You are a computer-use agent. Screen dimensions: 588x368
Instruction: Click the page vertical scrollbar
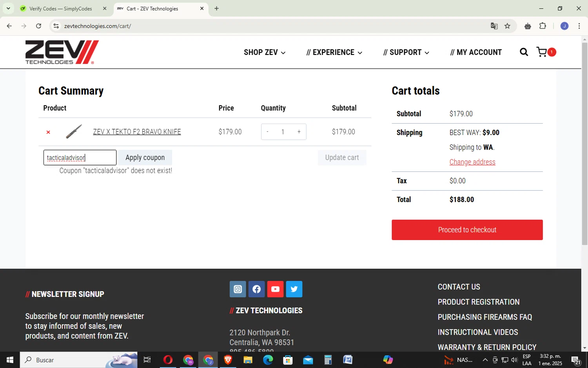pos(584,144)
